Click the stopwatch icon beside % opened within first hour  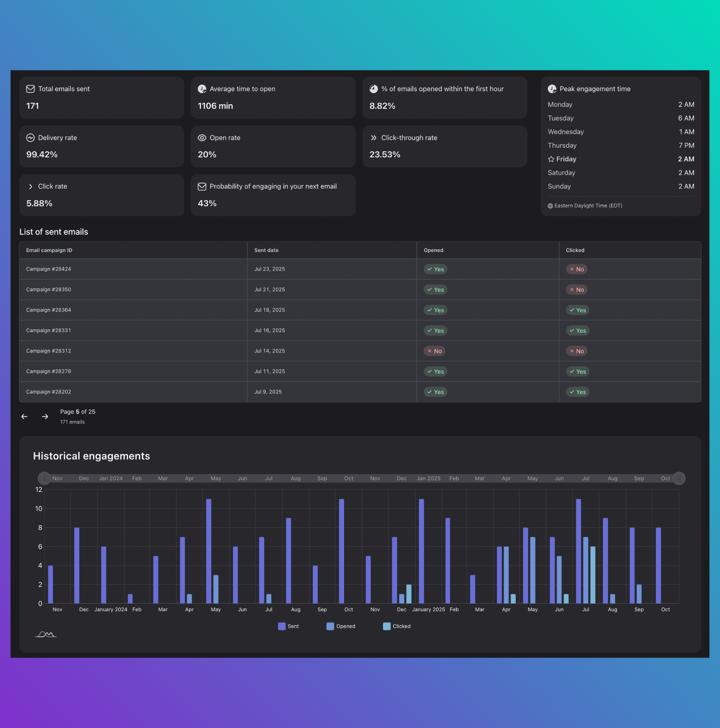click(373, 89)
